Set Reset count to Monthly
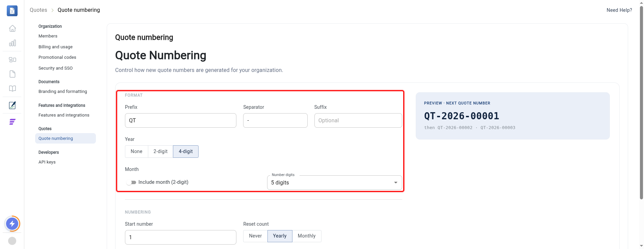Viewport: 644px width, 249px height. (307, 236)
